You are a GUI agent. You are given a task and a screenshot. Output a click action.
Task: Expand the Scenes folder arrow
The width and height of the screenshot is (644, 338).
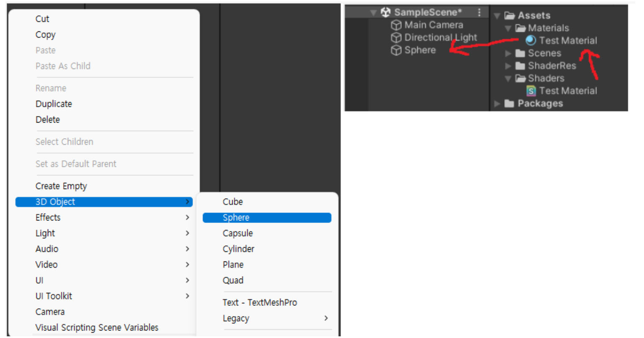(508, 54)
